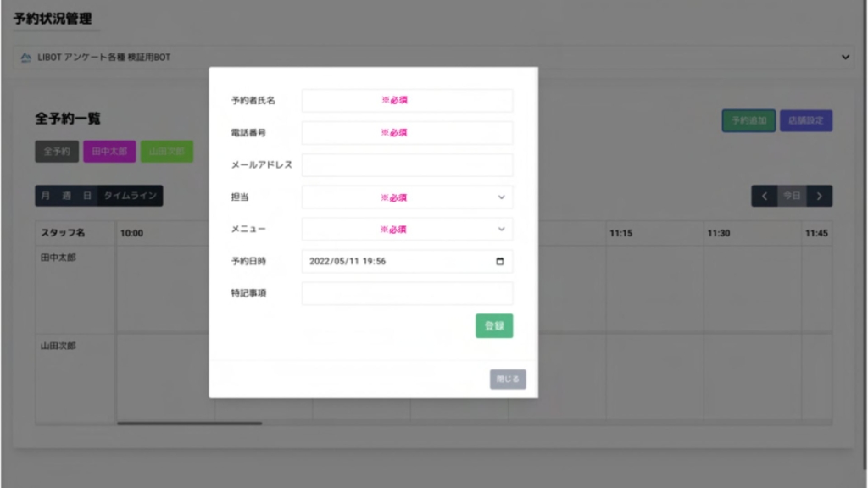Filter by 田中太郎 magenta tag

click(108, 152)
